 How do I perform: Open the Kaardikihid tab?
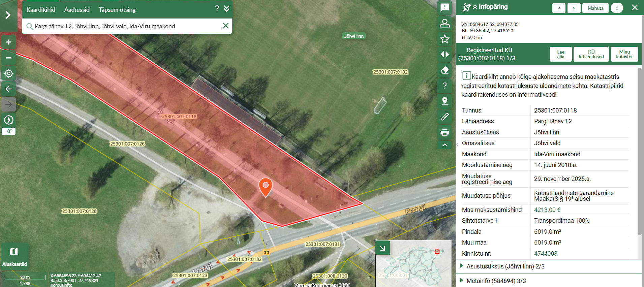(x=41, y=10)
